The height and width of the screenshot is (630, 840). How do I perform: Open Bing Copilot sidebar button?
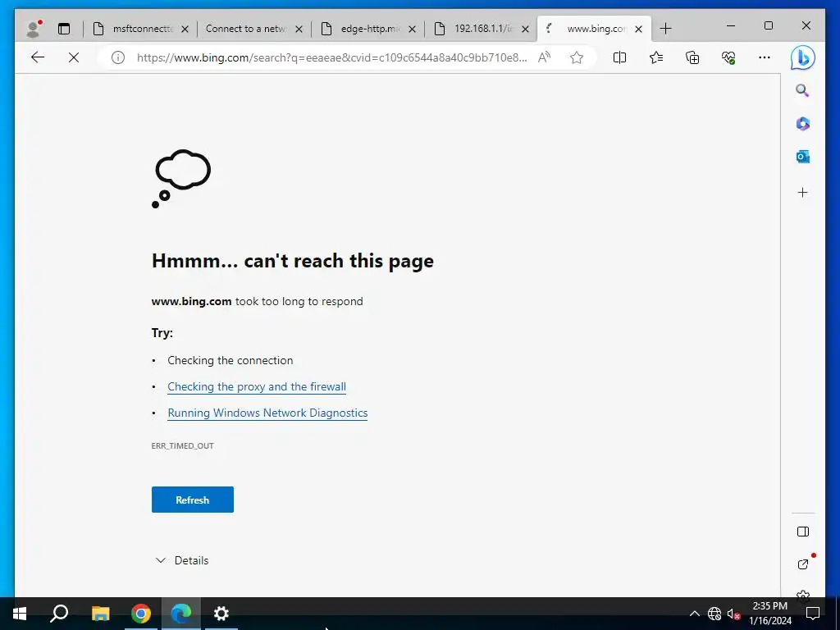tap(802, 58)
